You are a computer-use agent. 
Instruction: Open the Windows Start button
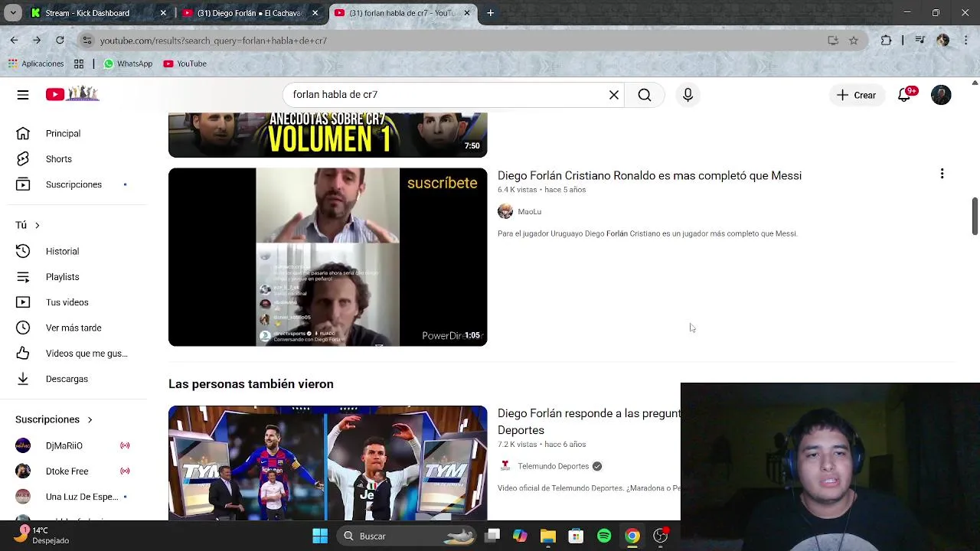320,536
